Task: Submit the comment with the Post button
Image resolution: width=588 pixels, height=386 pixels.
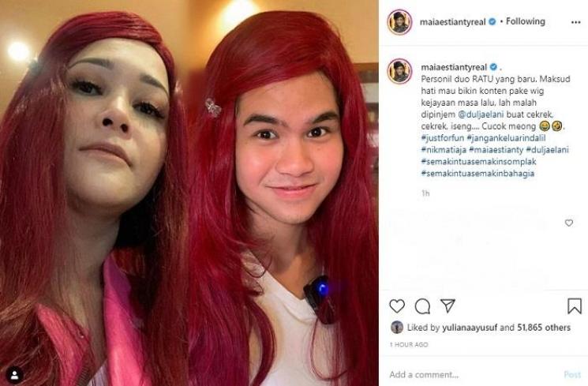Action: [x=572, y=374]
